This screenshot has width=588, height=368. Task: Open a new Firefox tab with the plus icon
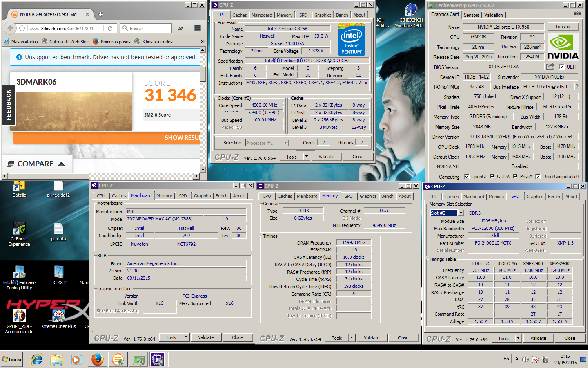[x=101, y=14]
